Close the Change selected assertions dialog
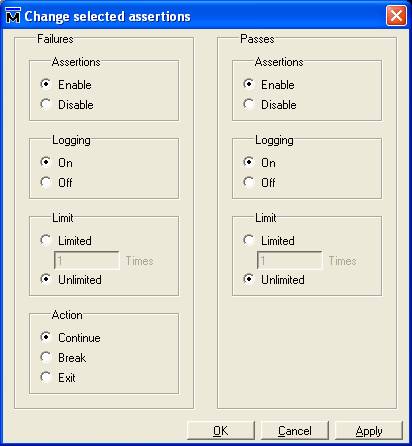 396,16
